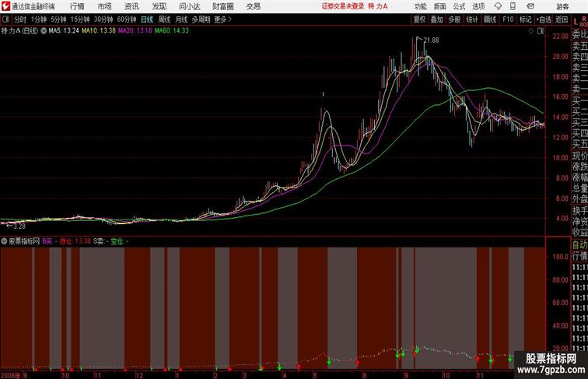Switch to the 周线 weekly period
This screenshot has height=379, width=588.
pos(164,19)
